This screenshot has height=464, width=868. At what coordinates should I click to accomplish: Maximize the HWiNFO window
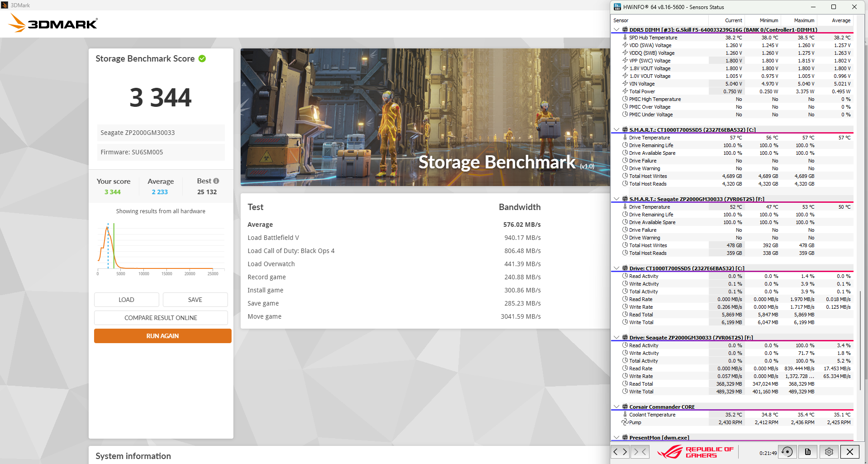[x=834, y=7]
